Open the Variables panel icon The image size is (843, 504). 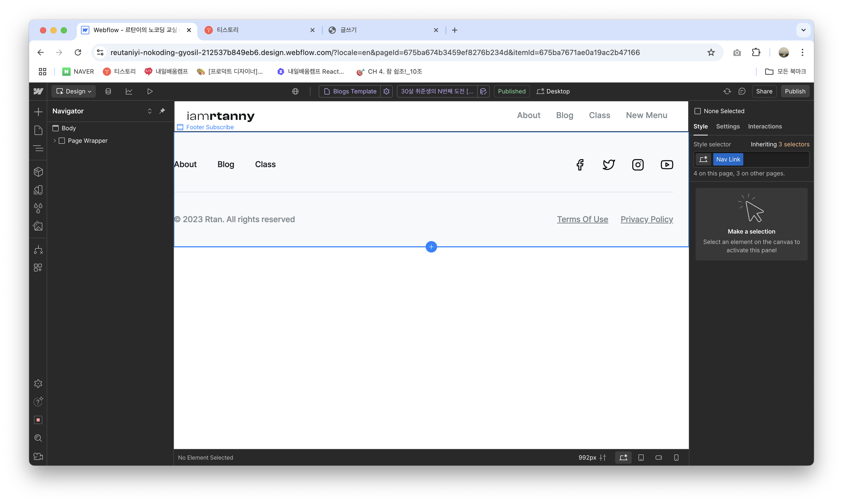click(38, 190)
